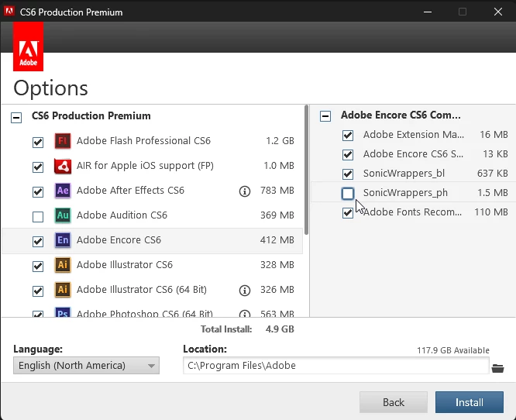Browse install location with folder icon
Screen dimensions: 516x420
(x=497, y=368)
